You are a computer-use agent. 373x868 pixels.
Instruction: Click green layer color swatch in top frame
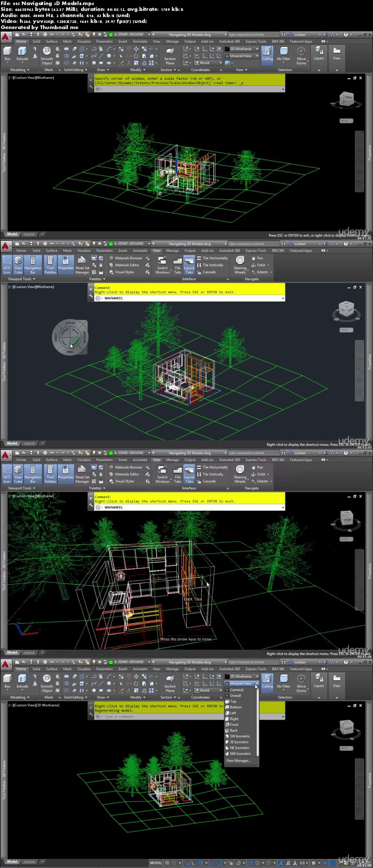(111, 35)
